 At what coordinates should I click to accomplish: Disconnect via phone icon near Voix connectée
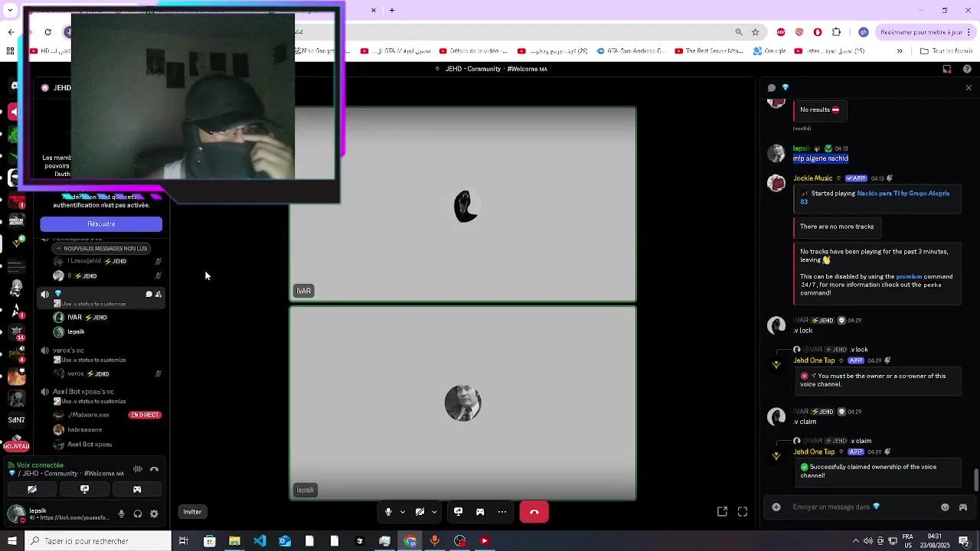(154, 469)
